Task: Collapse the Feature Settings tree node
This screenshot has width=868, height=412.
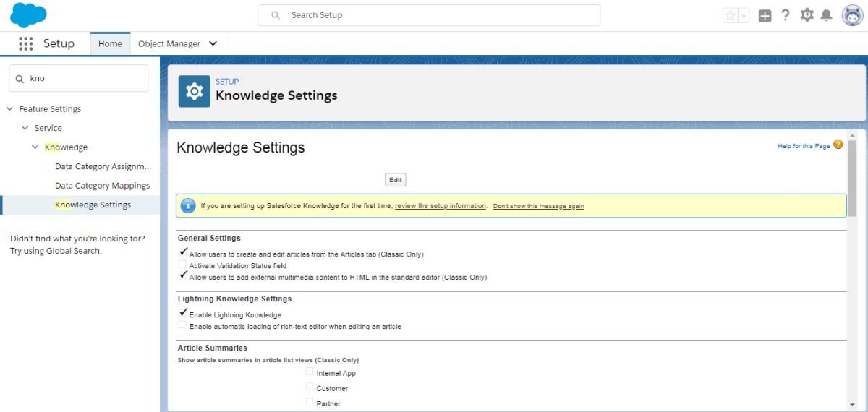Action: (x=9, y=109)
